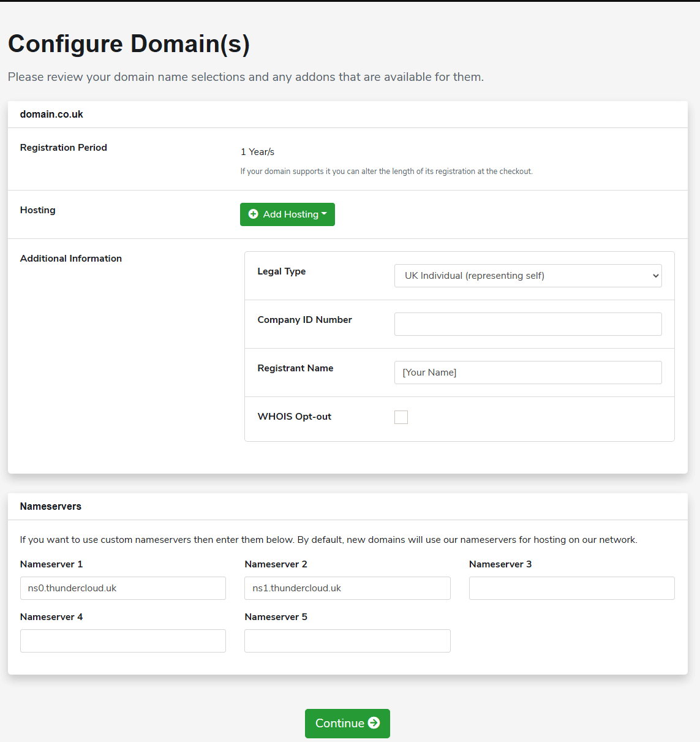700x742 pixels.
Task: Click the registration length checkout note
Action: click(x=386, y=172)
